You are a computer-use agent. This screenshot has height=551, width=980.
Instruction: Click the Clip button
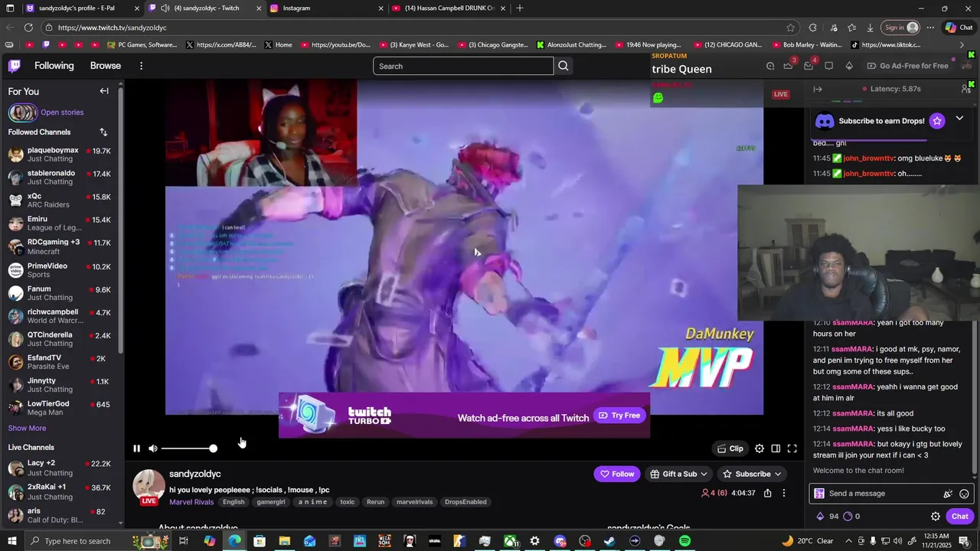[730, 448]
